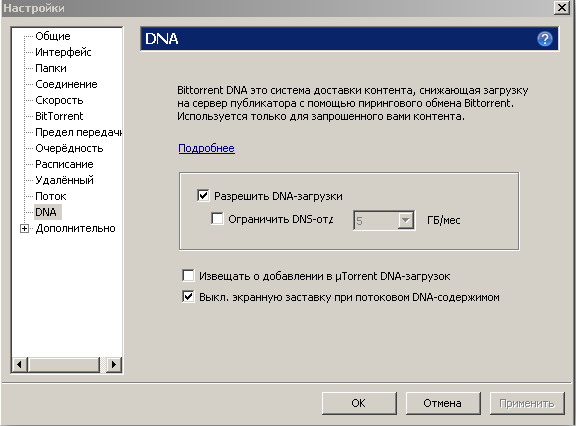576x426 pixels.
Task: Click tree scrollbar left arrow
Action: 20,365
